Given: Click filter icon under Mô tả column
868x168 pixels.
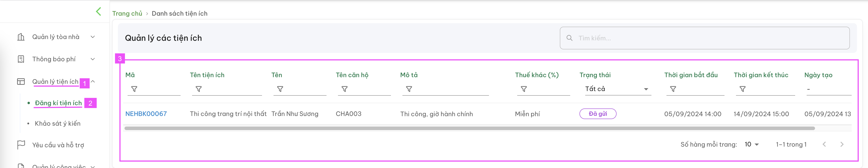Looking at the screenshot, I should click(409, 89).
